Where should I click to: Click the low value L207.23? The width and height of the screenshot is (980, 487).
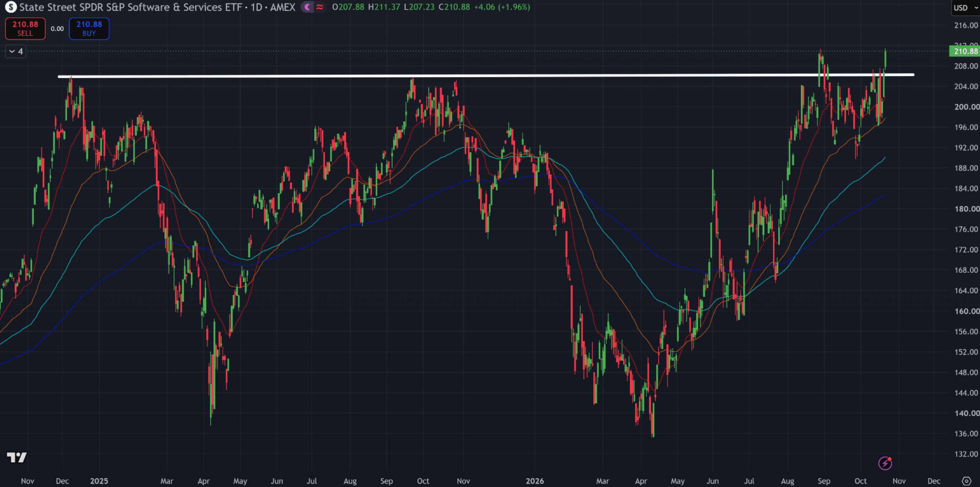(x=419, y=7)
